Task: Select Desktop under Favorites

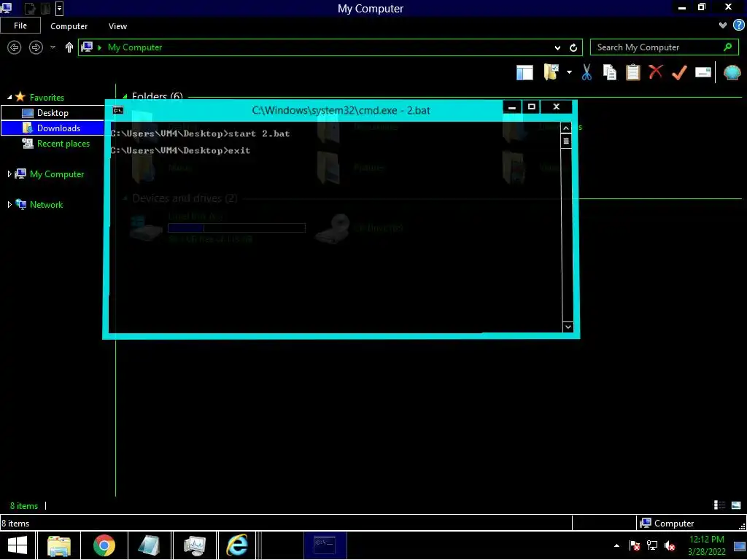Action: coord(53,113)
